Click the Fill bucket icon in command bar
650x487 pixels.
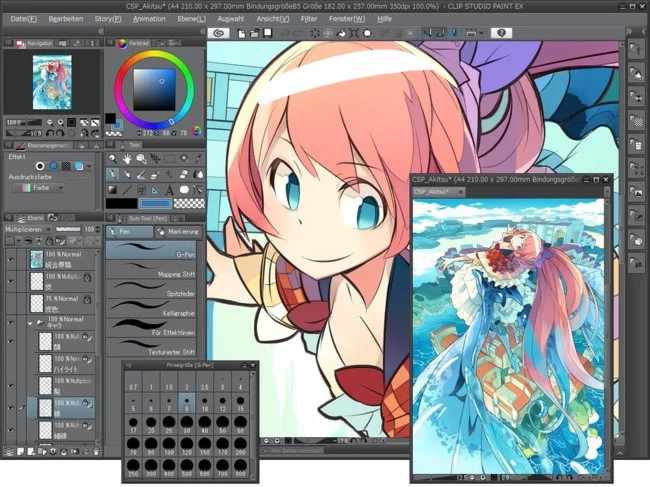click(341, 33)
